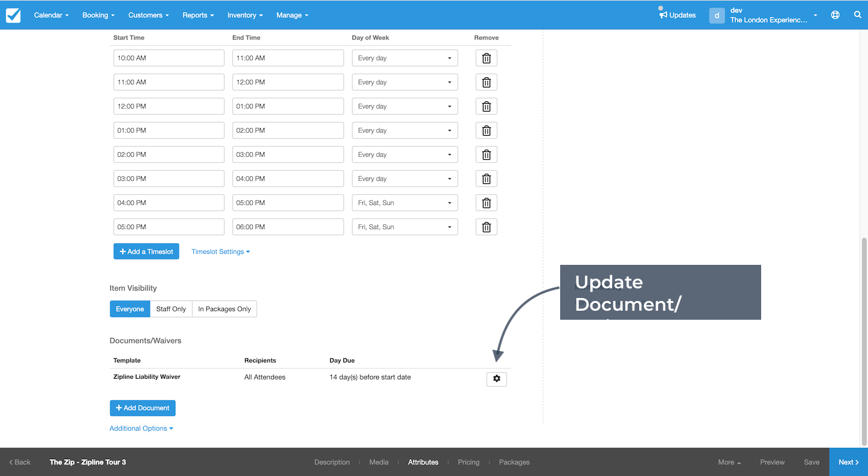Delete the 01:00 PM start timeslot
Screen dimensions: 868x476
point(487,131)
